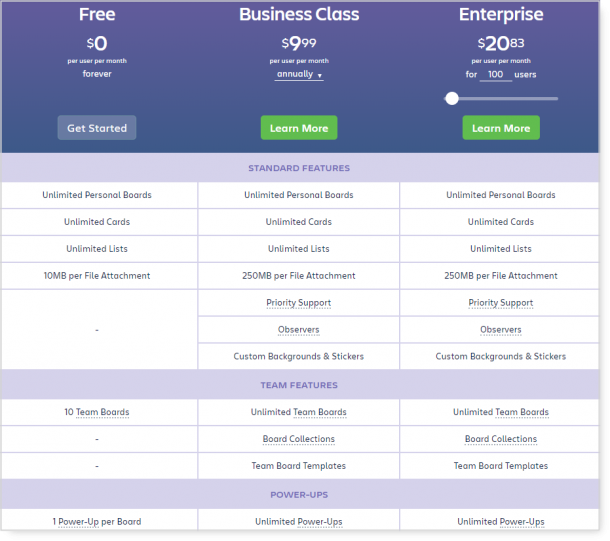Screen dimensions: 610x541
Task: Click Observers in Enterprise column
Action: click(501, 330)
